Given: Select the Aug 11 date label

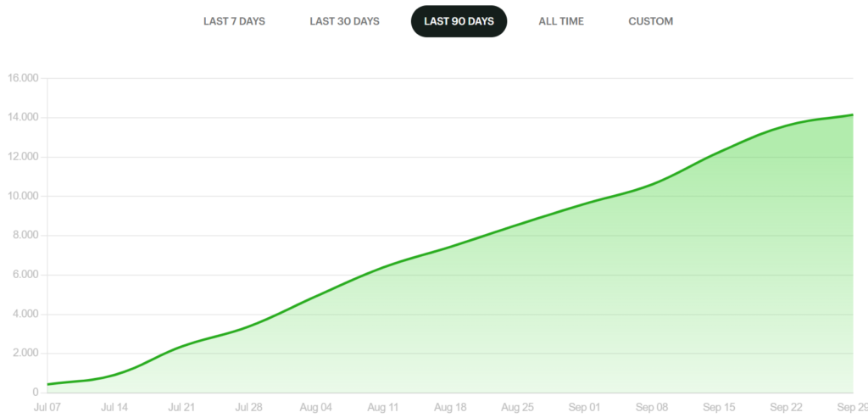Looking at the screenshot, I should coord(382,408).
